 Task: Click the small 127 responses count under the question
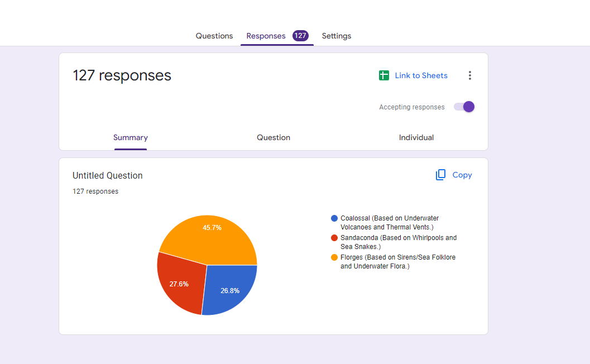tap(95, 191)
